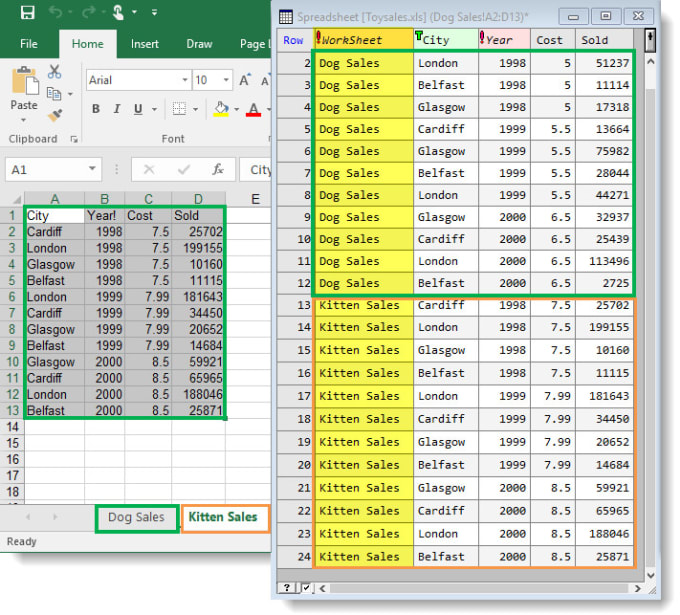Click the Borders icon
680x615 pixels.
(179, 109)
